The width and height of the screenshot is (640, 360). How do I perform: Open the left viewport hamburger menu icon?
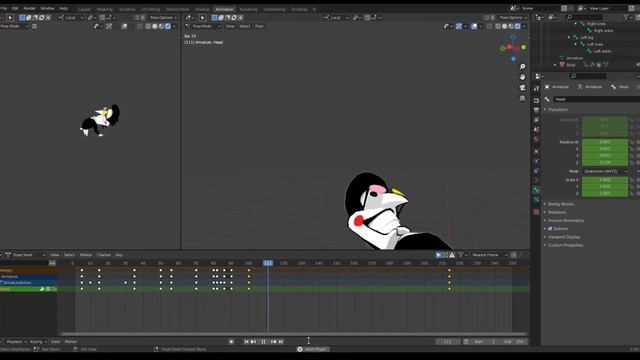(x=34, y=26)
